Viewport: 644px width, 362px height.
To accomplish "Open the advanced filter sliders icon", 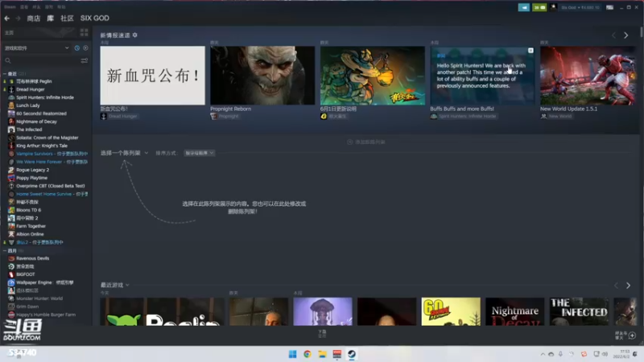I will (x=85, y=61).
